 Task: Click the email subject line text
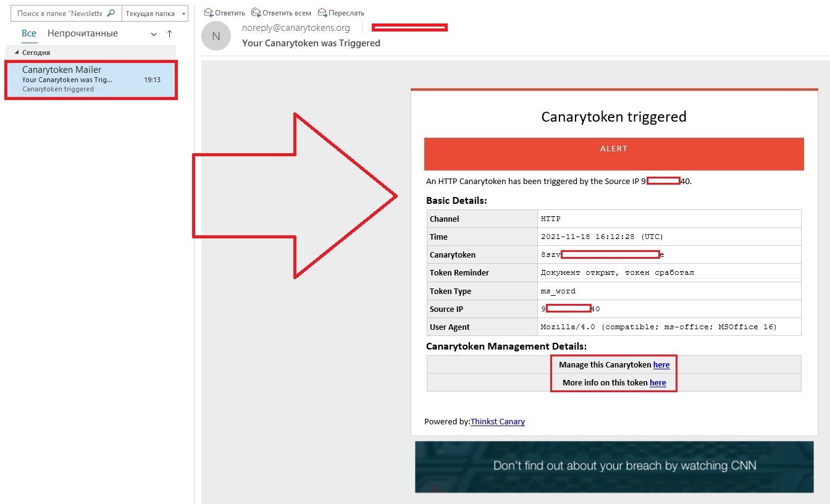pyautogui.click(x=311, y=43)
